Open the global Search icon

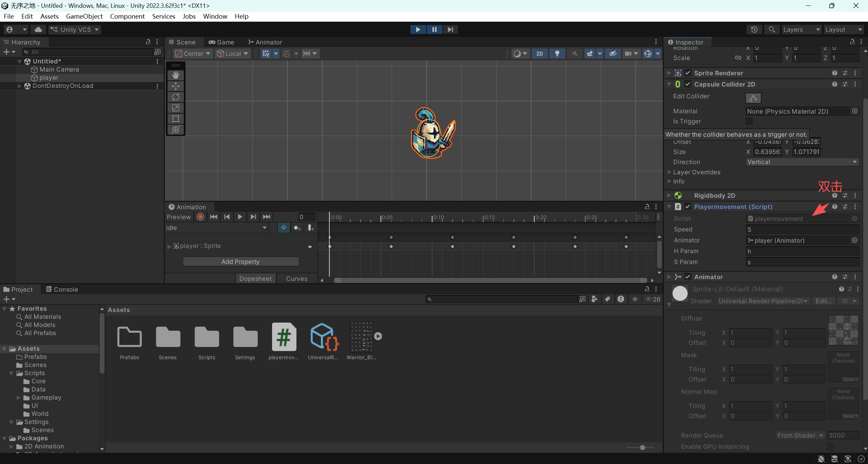[772, 30]
